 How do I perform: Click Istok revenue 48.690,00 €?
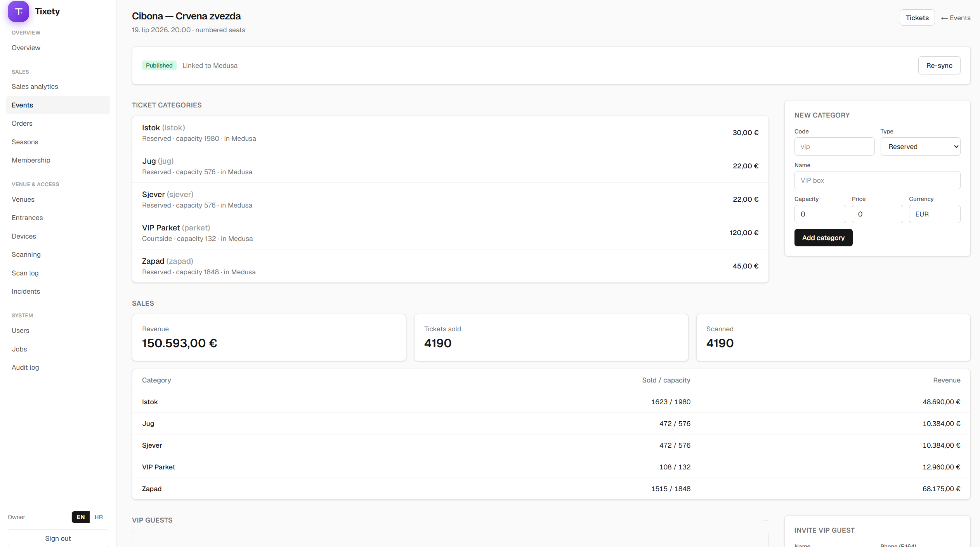941,402
